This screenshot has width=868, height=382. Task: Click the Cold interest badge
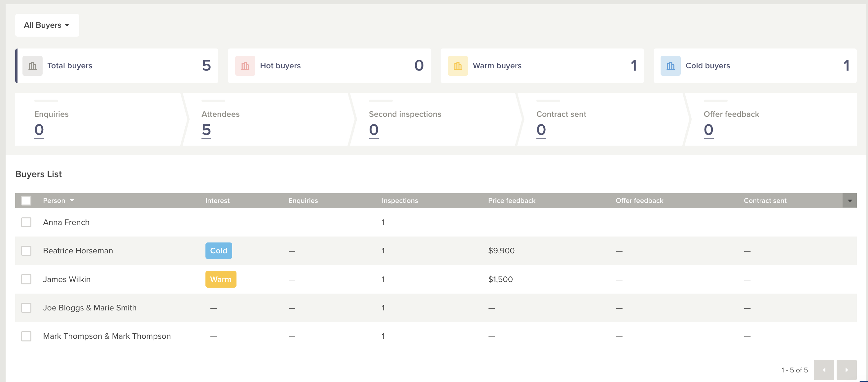click(x=219, y=250)
